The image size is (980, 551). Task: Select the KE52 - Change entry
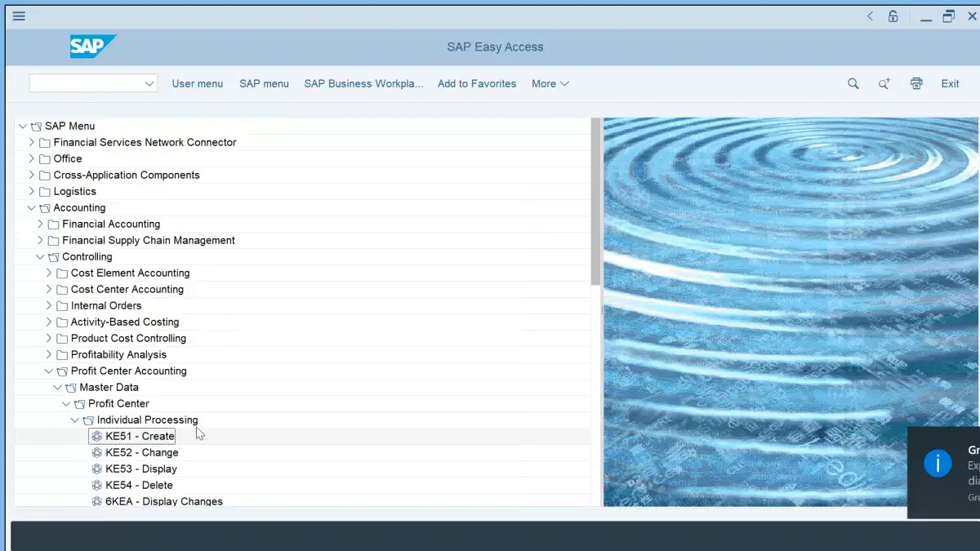click(142, 452)
